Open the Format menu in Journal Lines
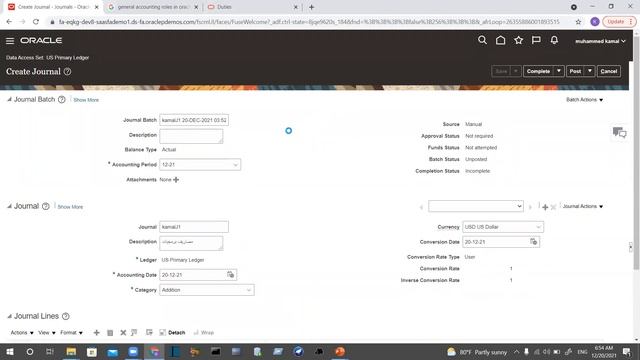 click(x=71, y=333)
